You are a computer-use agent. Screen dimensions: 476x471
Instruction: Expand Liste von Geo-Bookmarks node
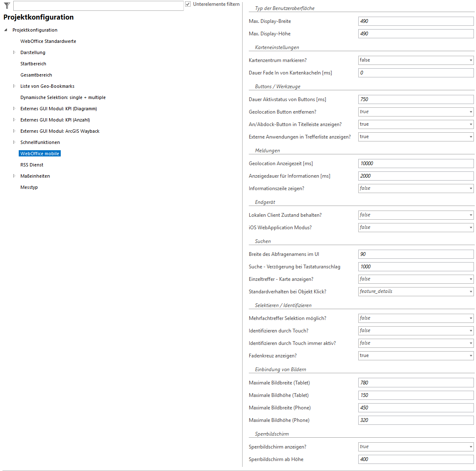pos(14,86)
